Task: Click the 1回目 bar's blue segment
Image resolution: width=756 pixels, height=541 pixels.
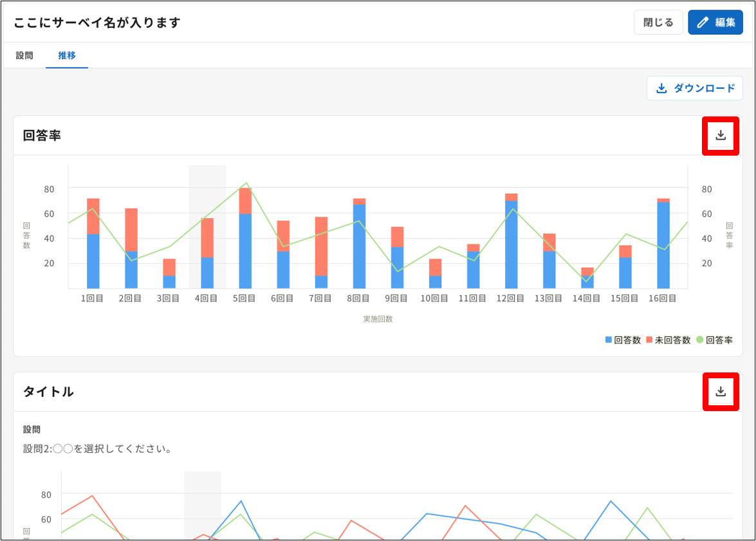Action: pos(93,262)
